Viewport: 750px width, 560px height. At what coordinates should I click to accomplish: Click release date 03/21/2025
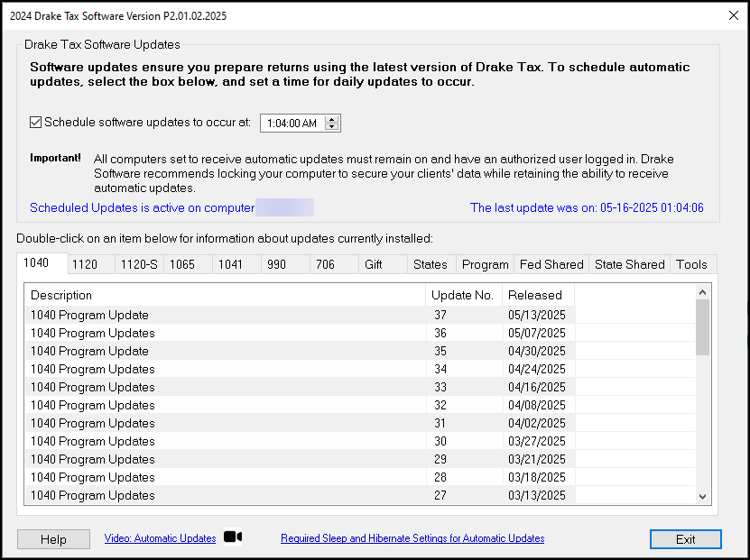537,459
